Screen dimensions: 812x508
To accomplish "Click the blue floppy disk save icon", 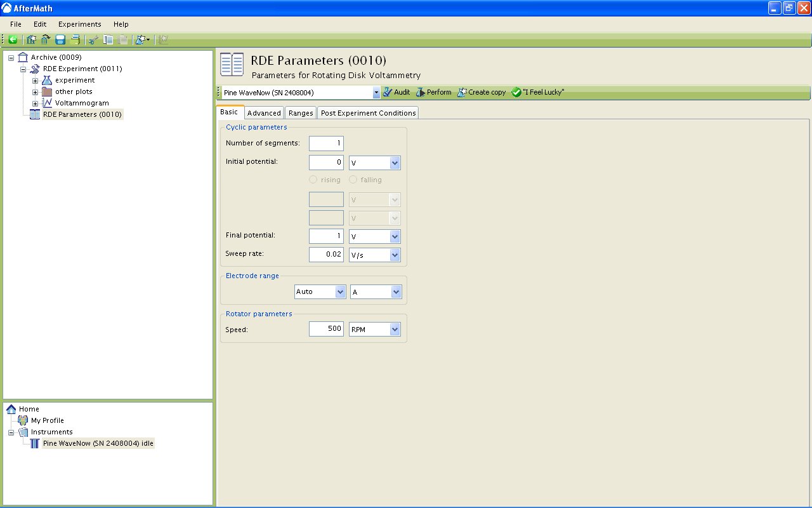I will (60, 39).
